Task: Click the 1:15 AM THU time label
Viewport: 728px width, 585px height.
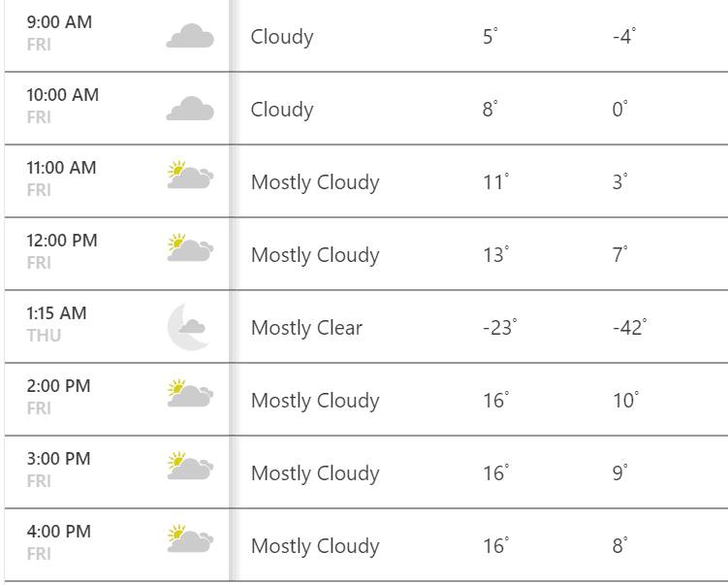Action: [x=56, y=324]
